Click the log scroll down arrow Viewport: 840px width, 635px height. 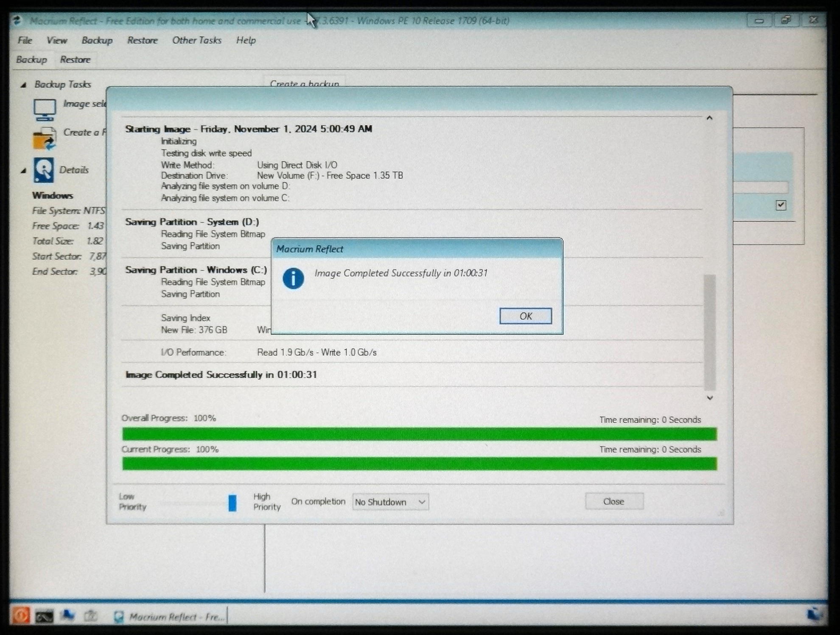pyautogui.click(x=710, y=398)
